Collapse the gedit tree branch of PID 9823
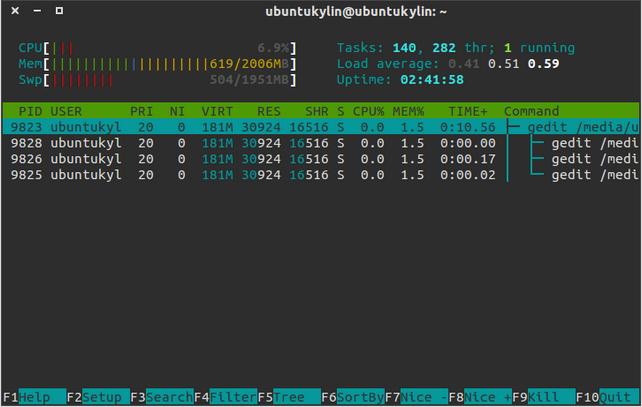This screenshot has width=642, height=407. tap(513, 127)
